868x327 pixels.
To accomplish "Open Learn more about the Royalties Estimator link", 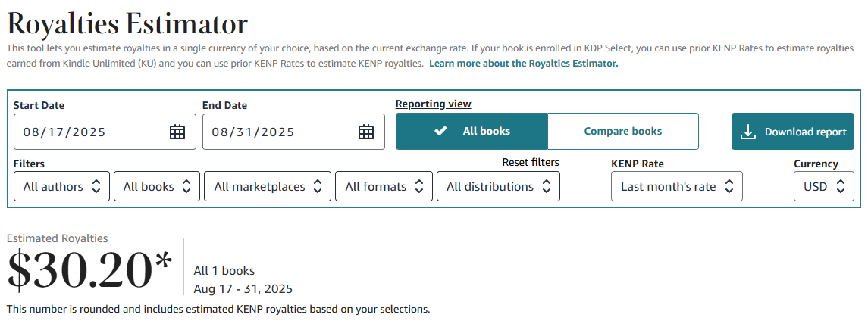I will (524, 64).
